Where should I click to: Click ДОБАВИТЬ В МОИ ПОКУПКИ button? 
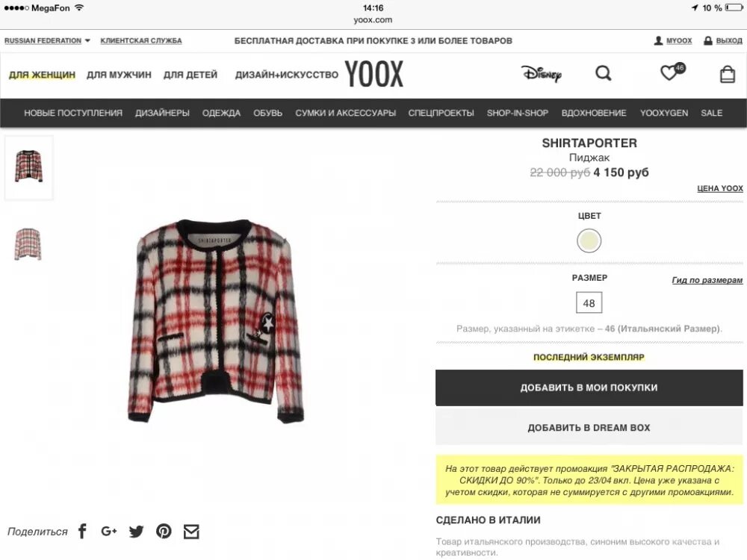click(589, 388)
